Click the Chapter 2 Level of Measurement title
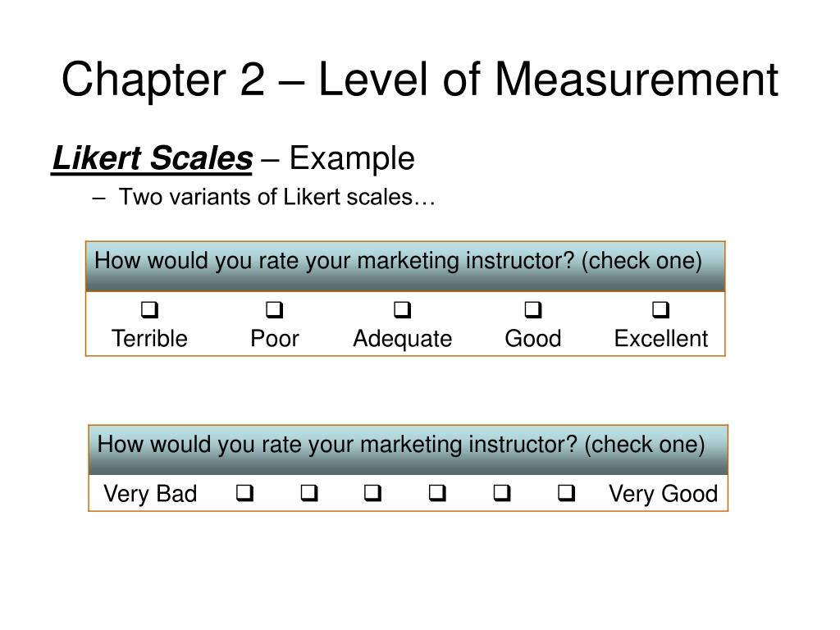 [419, 80]
